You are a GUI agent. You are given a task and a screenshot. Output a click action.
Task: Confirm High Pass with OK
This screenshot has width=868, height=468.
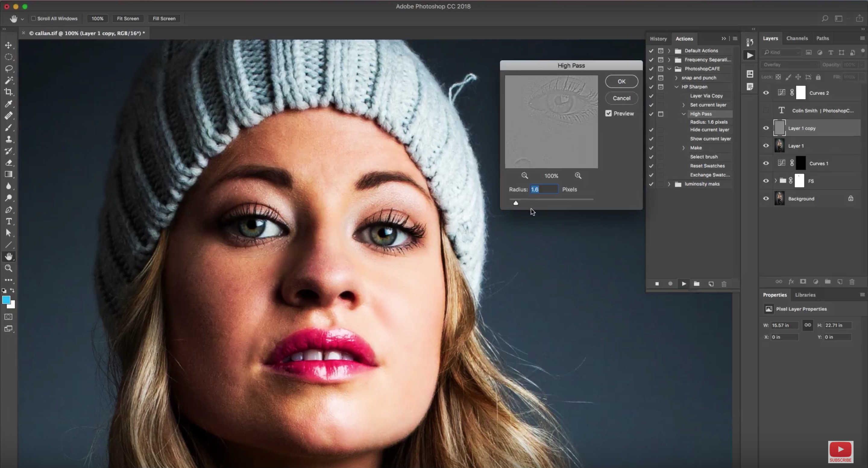tap(621, 81)
